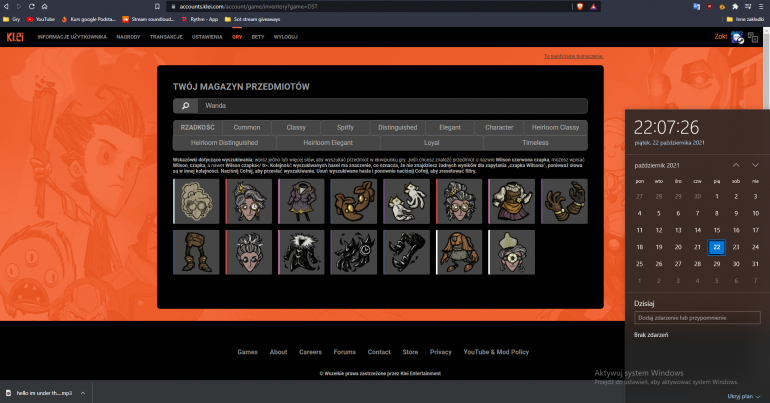The image size is (770, 403).
Task: Select the white ghostly hands item
Action: [406, 201]
